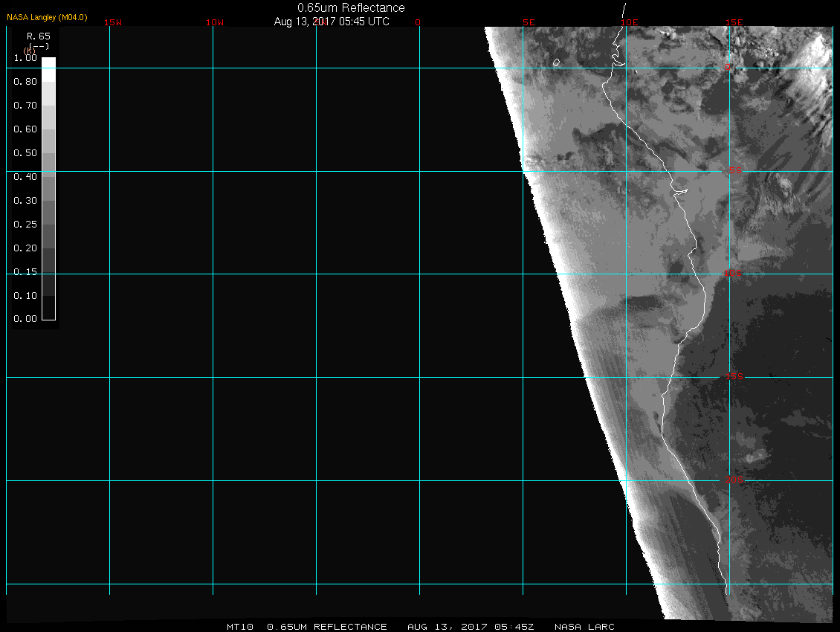This screenshot has height=632, width=840.
Task: Click the 5S latitude label
Action: click(735, 170)
